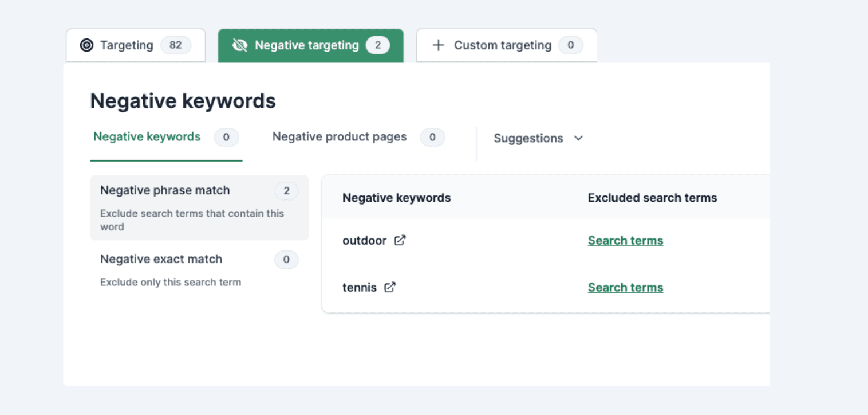Open Search terms link for outdoor
The width and height of the screenshot is (868, 415).
(x=625, y=241)
